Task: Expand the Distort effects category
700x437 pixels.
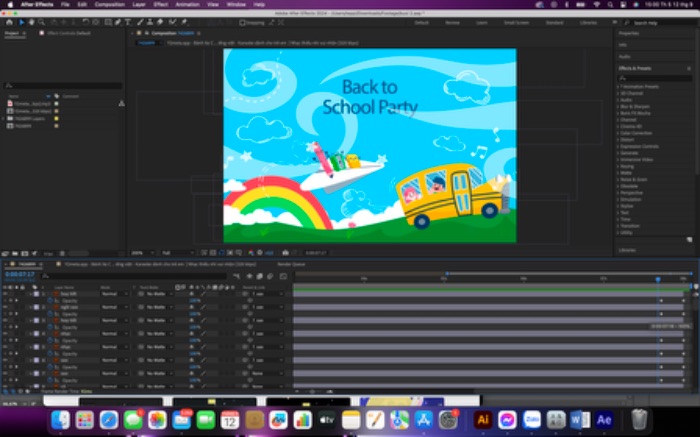Action: 618,139
